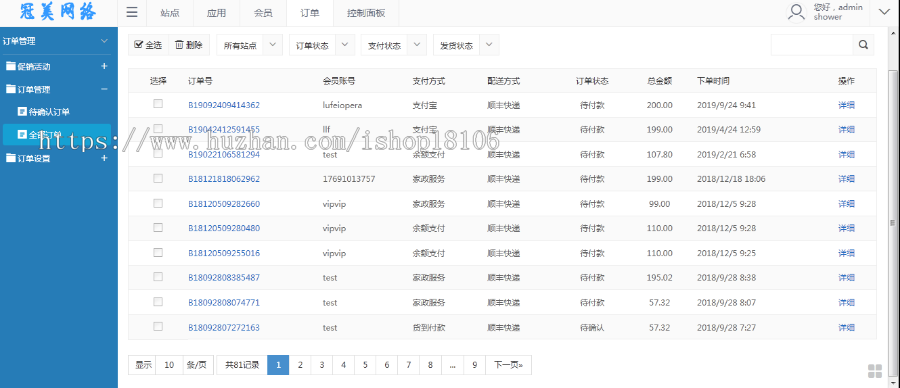Switch to the 站点 top menu tab
Viewport: 900px width, 388px height.
pos(170,13)
